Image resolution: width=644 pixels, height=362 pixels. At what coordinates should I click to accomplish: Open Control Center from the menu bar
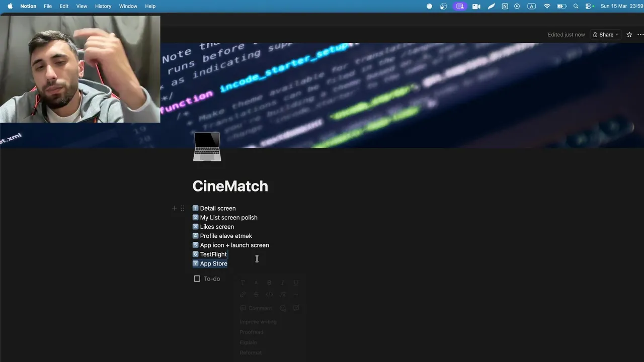589,6
